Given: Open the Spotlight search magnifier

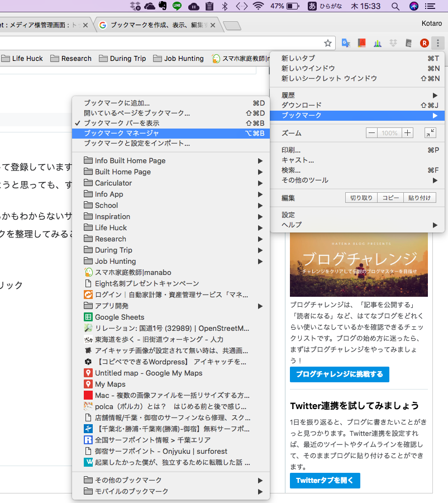Looking at the screenshot, I should pos(395,6).
